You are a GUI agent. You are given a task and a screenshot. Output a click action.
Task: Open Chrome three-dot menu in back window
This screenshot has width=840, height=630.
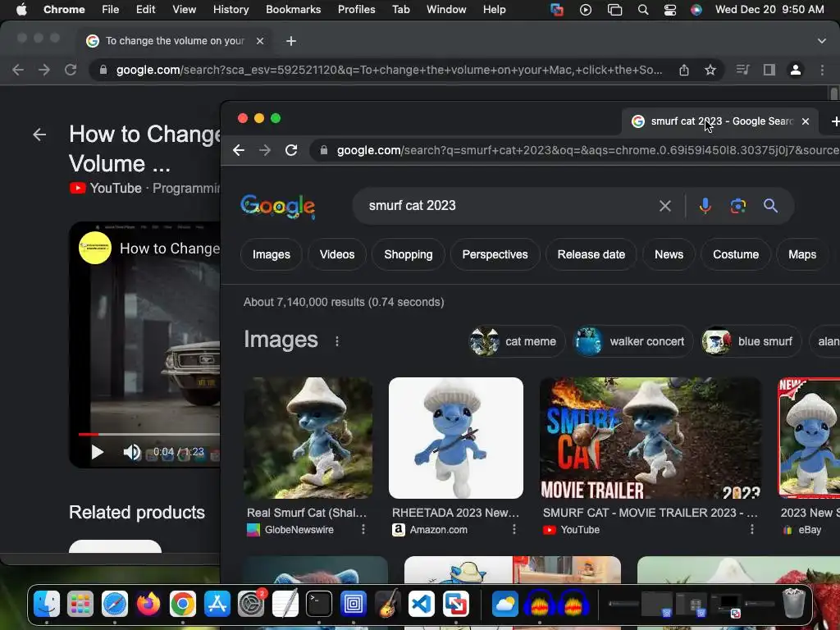click(822, 70)
